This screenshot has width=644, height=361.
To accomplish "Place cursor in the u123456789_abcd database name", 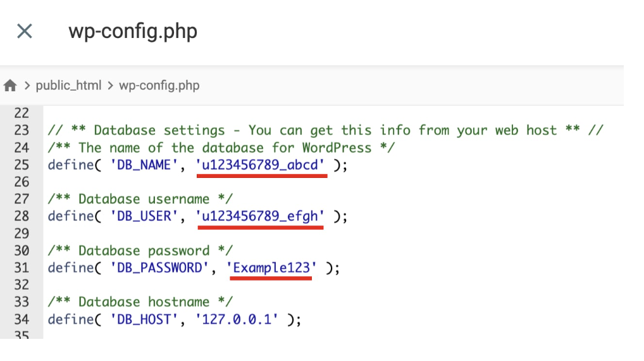I will pos(261,165).
